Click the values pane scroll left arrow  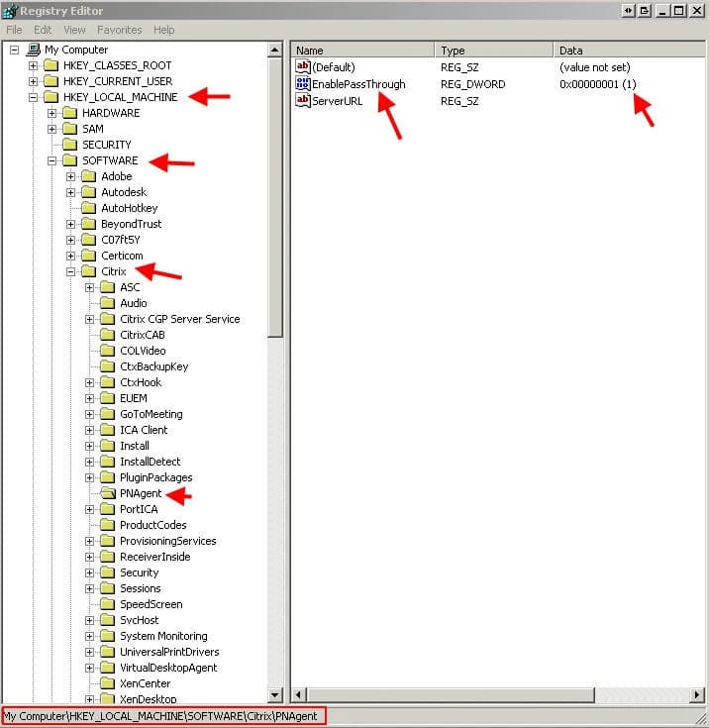(298, 695)
